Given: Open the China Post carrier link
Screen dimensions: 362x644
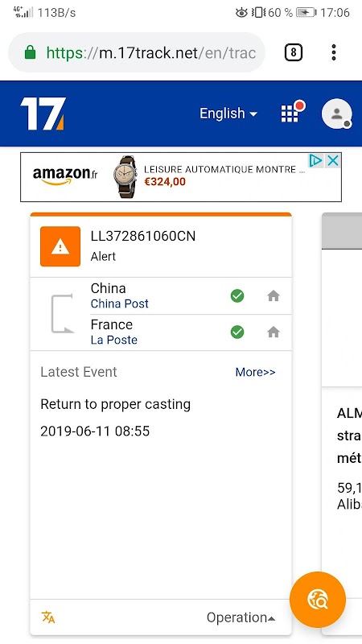Looking at the screenshot, I should coord(119,303).
